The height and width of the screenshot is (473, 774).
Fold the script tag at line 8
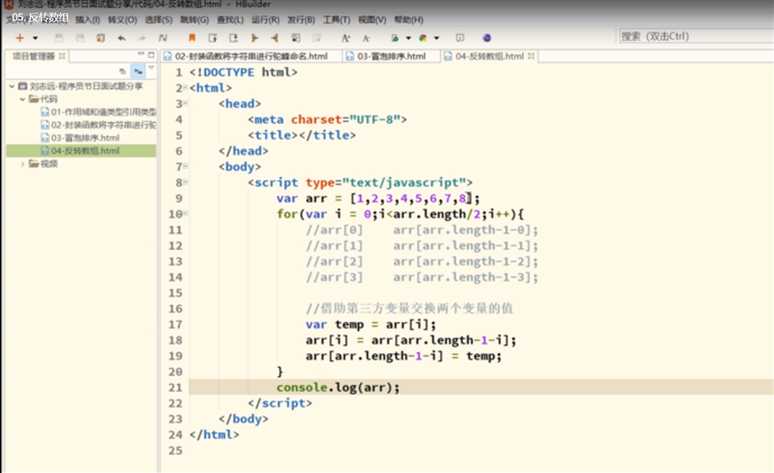pos(186,183)
